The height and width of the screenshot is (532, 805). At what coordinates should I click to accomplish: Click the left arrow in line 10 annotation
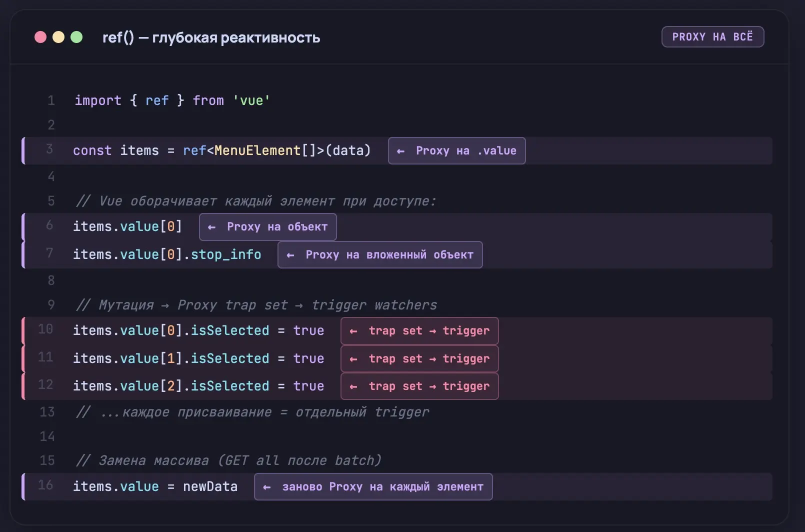click(x=353, y=331)
